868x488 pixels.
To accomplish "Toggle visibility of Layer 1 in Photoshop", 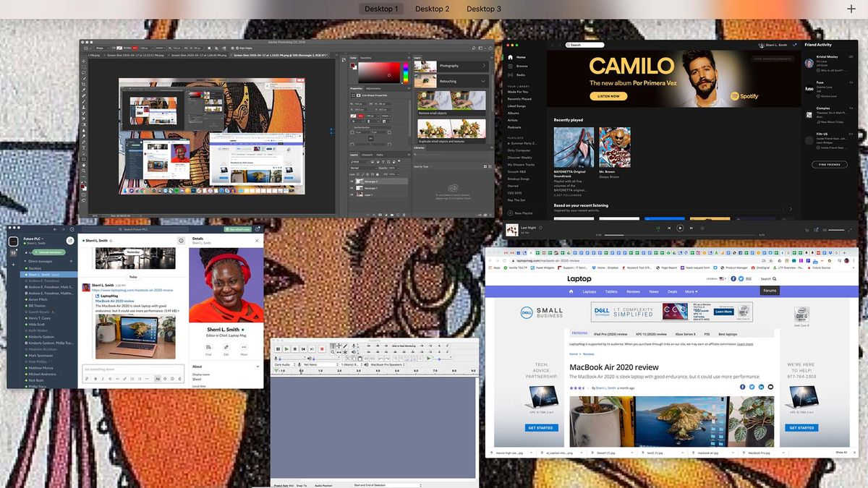I will point(352,194).
